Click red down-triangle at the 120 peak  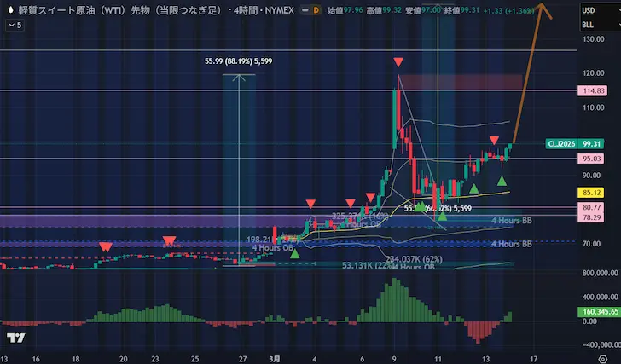[x=398, y=62]
